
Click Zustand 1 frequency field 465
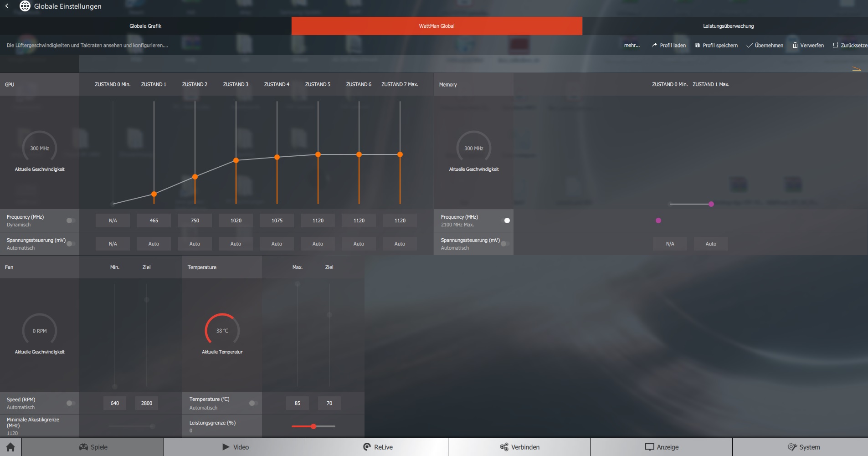point(154,220)
